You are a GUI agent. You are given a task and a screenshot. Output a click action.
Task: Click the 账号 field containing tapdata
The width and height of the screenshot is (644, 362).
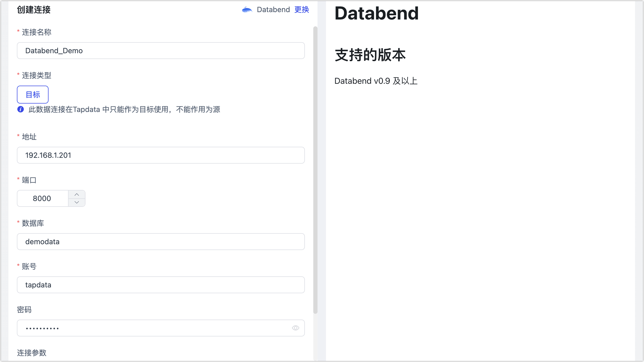pyautogui.click(x=161, y=285)
